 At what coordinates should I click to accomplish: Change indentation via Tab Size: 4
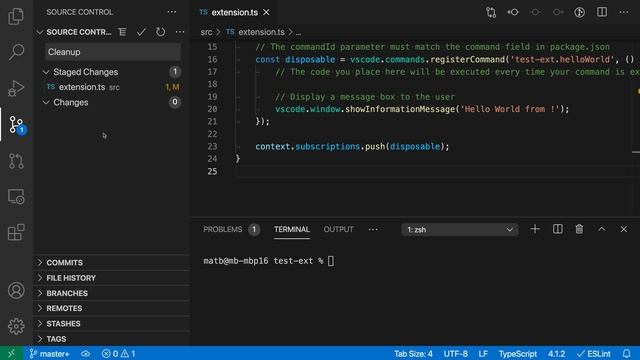coord(413,353)
